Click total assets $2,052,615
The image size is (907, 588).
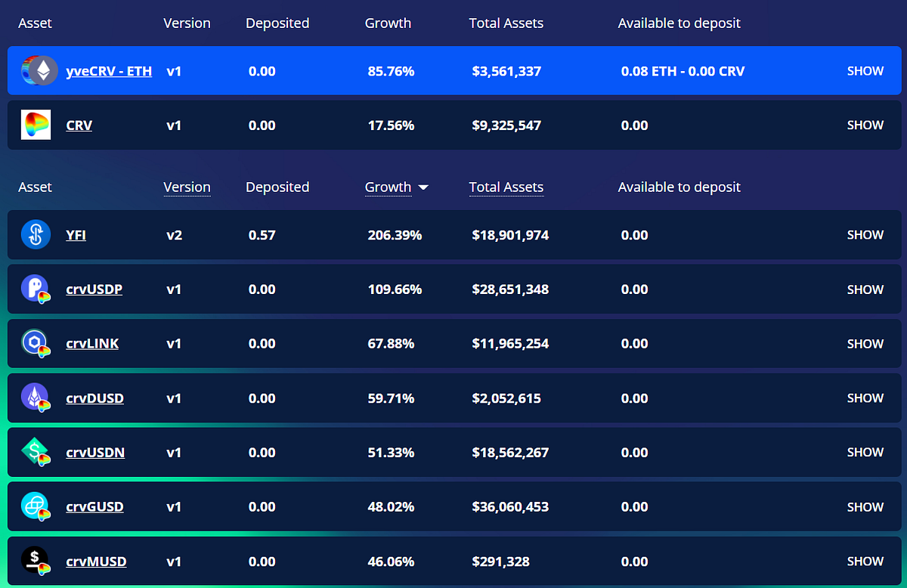tap(506, 398)
